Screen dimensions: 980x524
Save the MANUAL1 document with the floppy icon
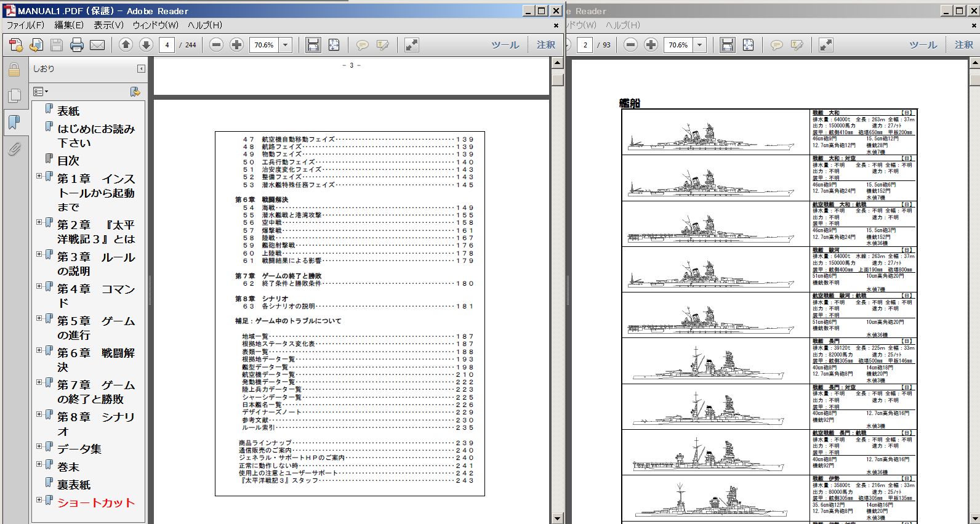(x=57, y=45)
